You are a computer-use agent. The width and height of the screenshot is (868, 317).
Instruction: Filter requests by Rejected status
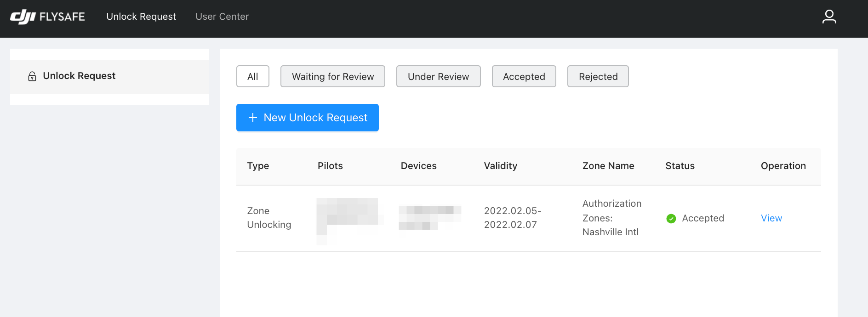click(598, 76)
